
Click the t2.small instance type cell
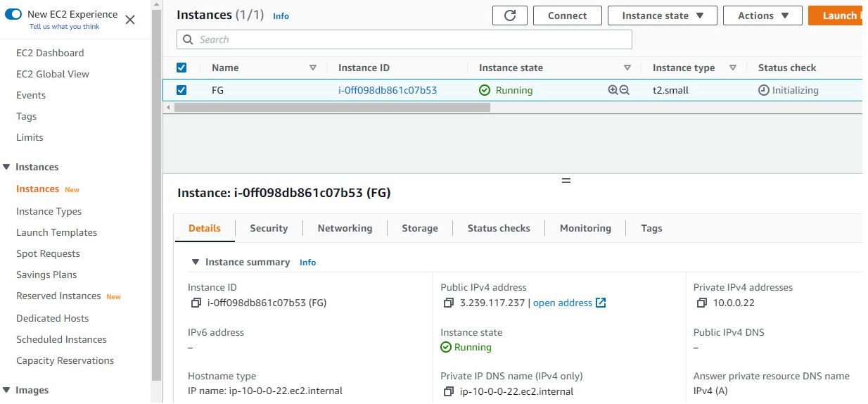coord(670,90)
